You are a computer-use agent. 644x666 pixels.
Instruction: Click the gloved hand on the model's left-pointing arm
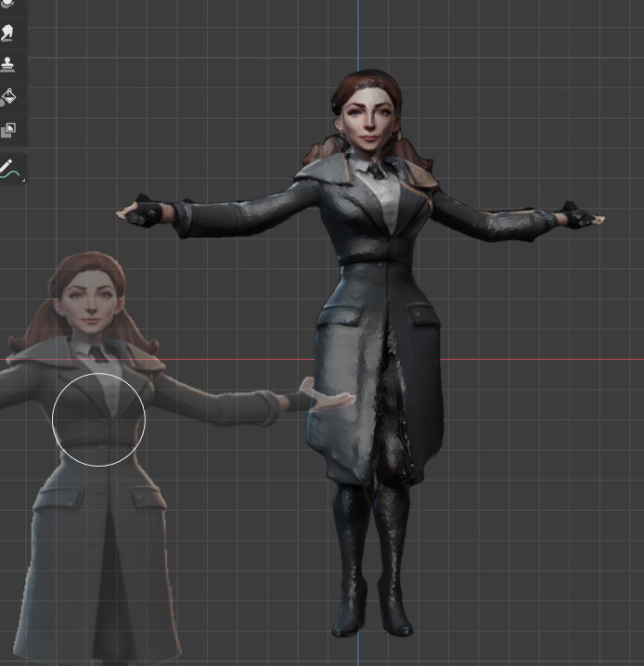(x=144, y=212)
